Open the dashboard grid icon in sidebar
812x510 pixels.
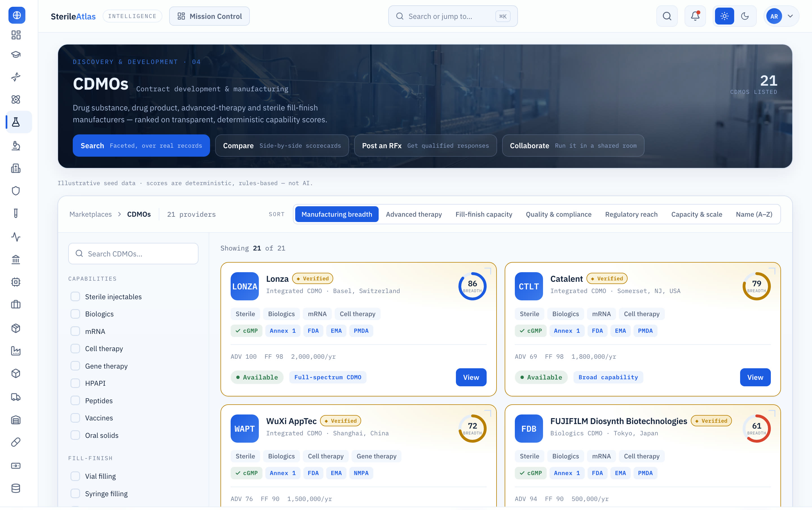coord(16,35)
